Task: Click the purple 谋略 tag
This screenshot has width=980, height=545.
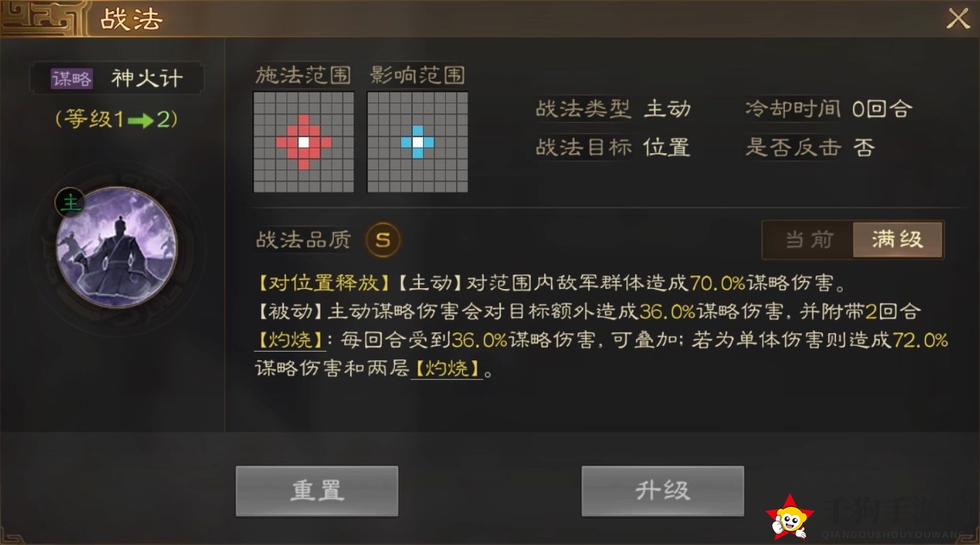Action: 72,78
